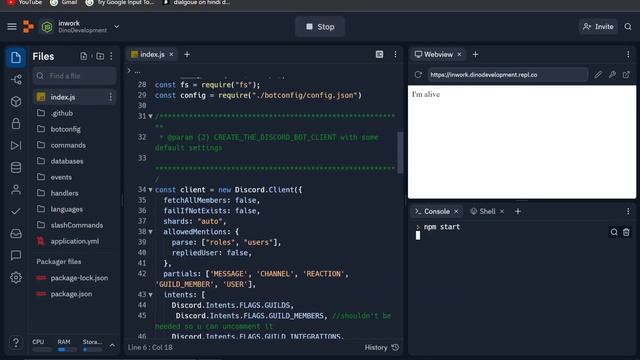
Task: Invite collaborators with Invite button
Action: pos(598,27)
